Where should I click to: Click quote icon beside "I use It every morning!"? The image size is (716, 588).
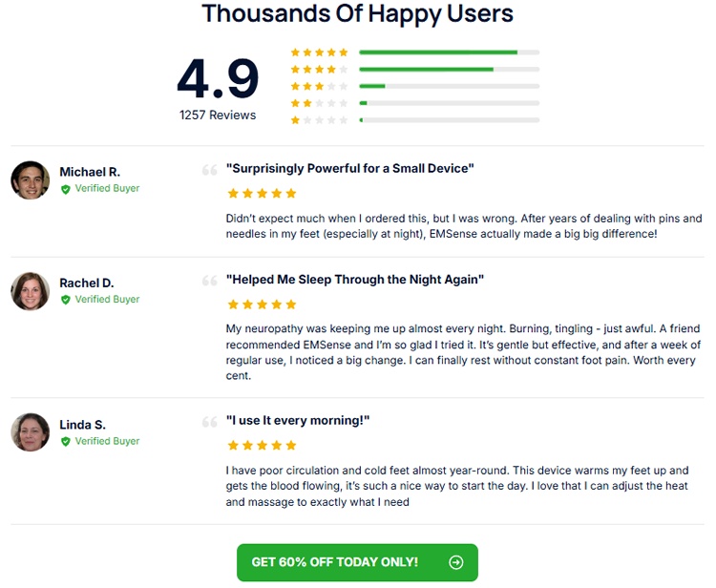pos(210,422)
